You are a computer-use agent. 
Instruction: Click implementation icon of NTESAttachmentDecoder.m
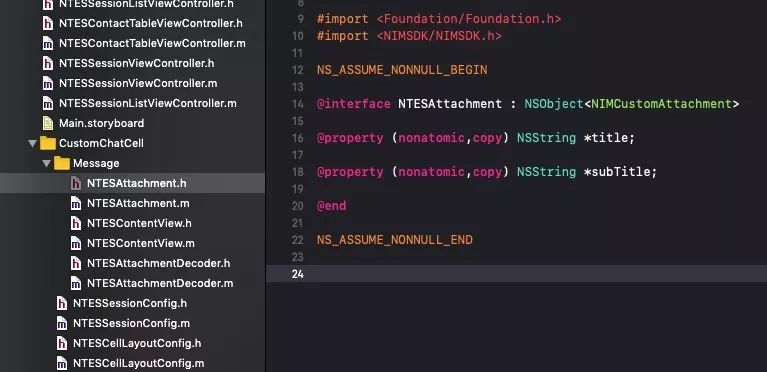coord(76,283)
